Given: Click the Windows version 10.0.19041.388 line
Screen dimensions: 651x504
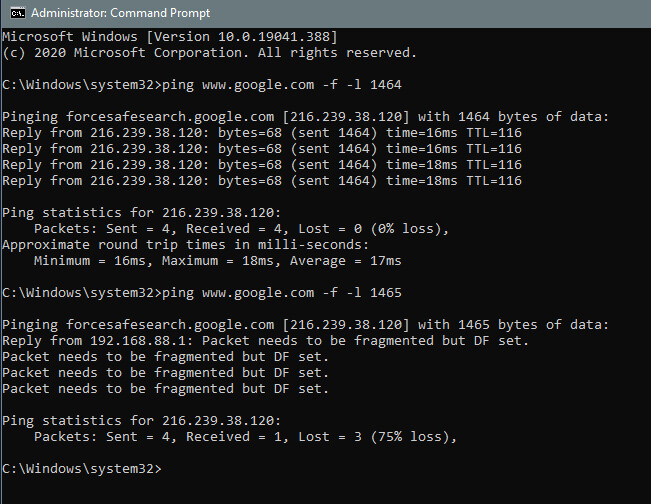Looking at the screenshot, I should [166, 36].
